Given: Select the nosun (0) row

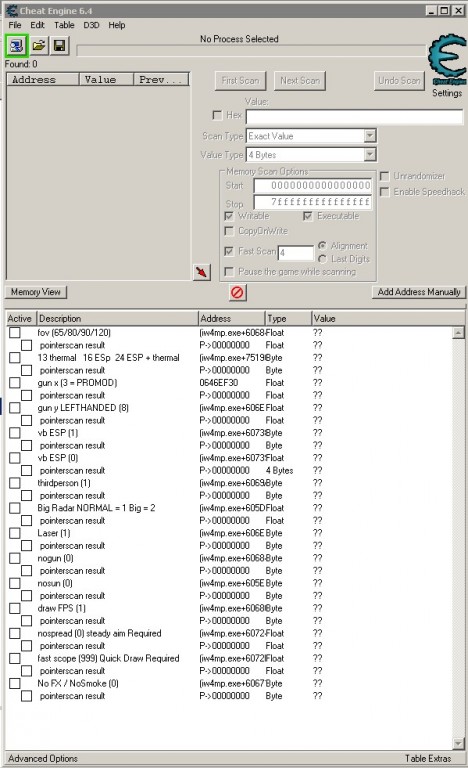Looking at the screenshot, I should [230, 583].
